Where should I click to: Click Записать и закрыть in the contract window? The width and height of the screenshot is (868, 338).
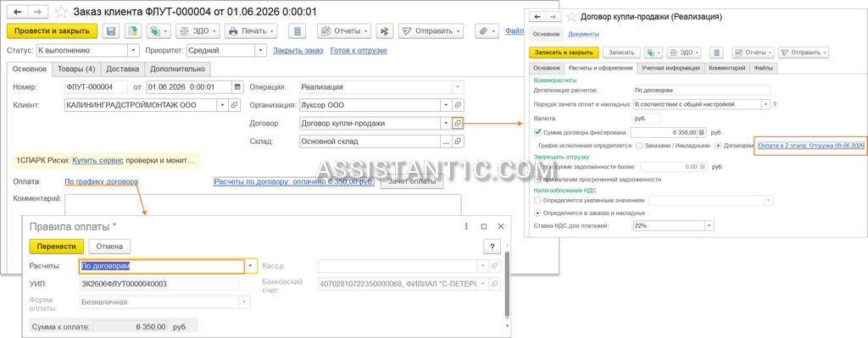coord(564,52)
